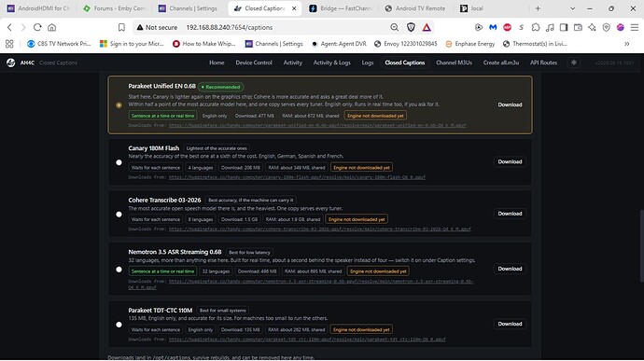Bookmark this page with the bookmark icon

[x=121, y=27]
